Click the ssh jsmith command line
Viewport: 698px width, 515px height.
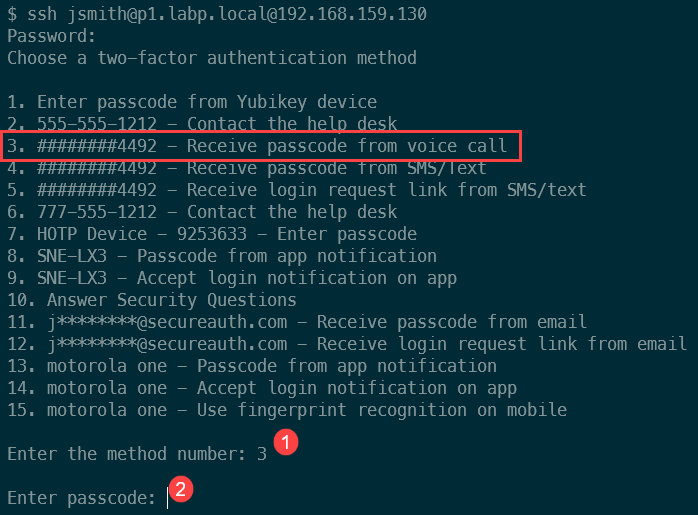(x=217, y=14)
